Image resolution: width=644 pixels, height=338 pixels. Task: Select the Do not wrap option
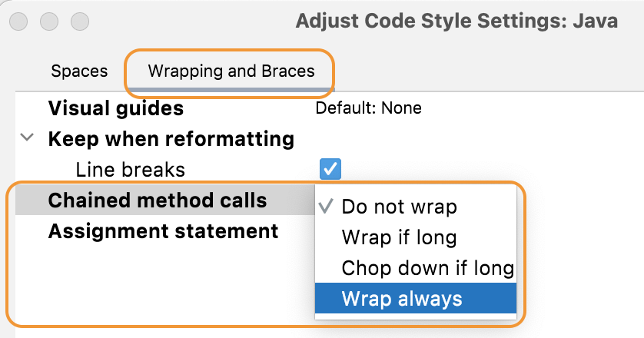(x=399, y=207)
